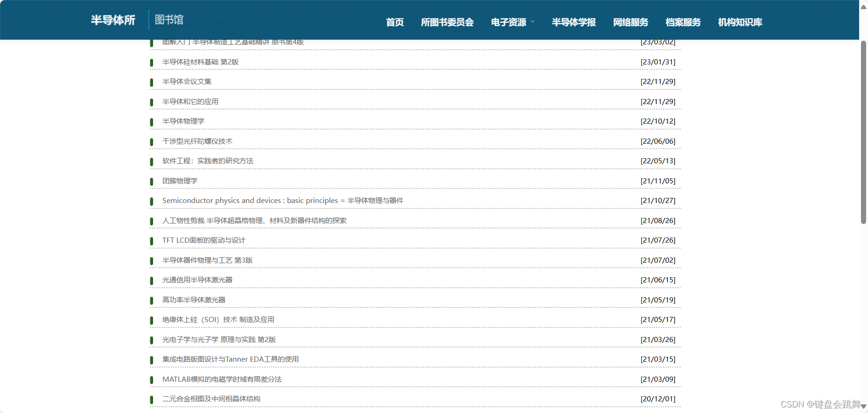Click date [21/10/27] in the list
Screen dimensions: 868x413
click(x=658, y=200)
